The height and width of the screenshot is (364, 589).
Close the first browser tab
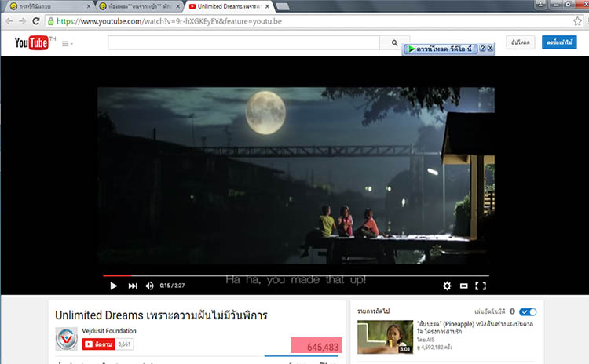[x=89, y=6]
